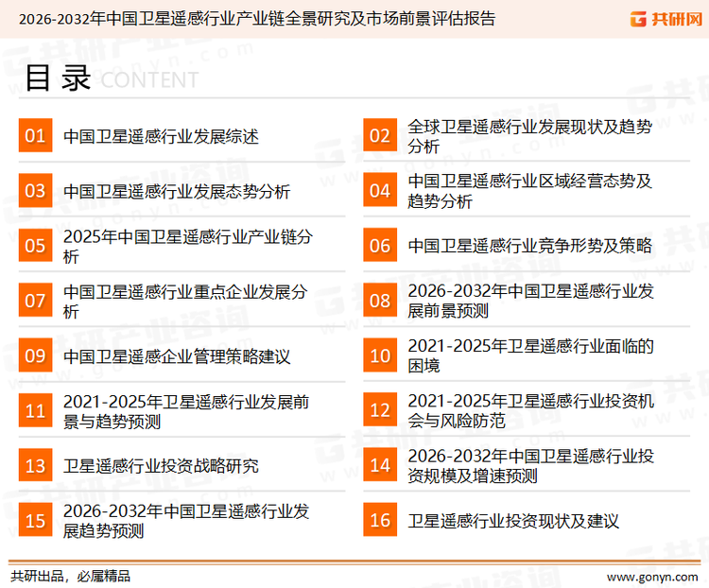Click the orange 07 number badge
Image resolution: width=709 pixels, height=588 pixels.
[35, 300]
